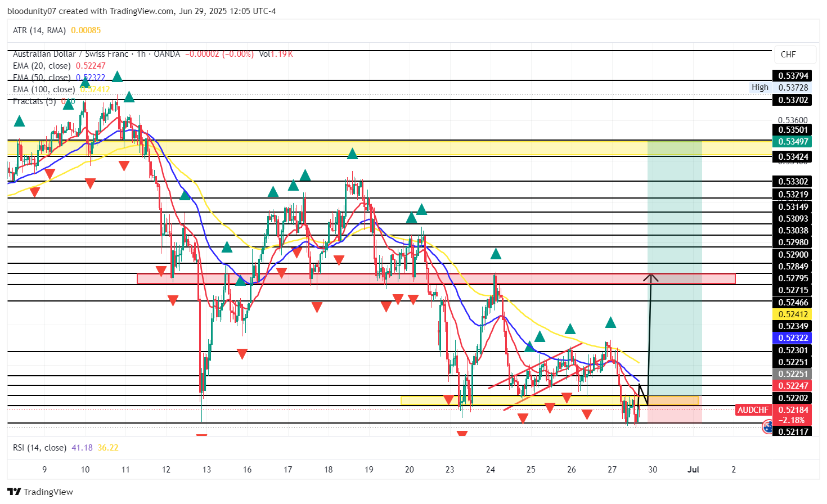This screenshot has height=504, width=827.
Task: Click the Fractals (5) legend entry
Action: click(34, 101)
